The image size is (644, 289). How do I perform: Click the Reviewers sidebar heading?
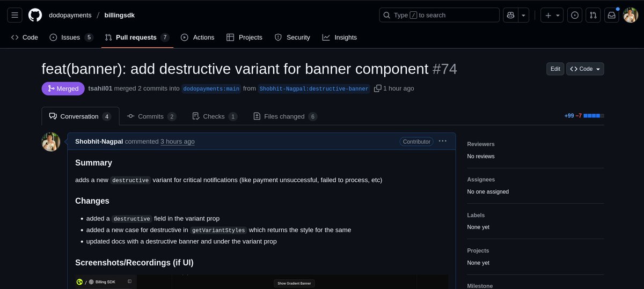point(481,144)
